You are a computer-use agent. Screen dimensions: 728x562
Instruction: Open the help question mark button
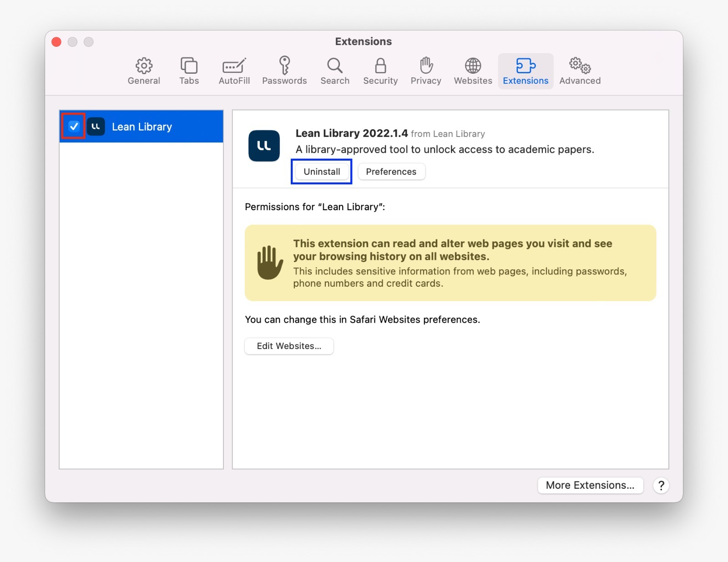tap(661, 486)
